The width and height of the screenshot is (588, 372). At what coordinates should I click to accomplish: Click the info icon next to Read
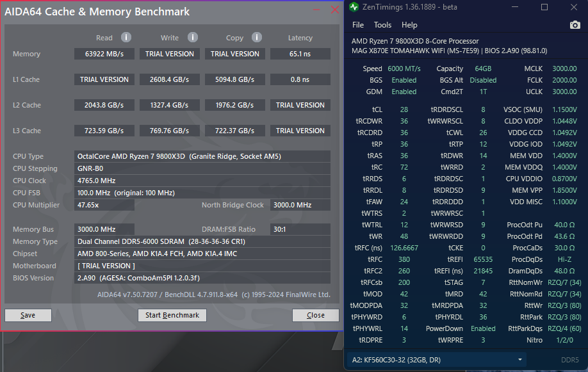pos(126,37)
